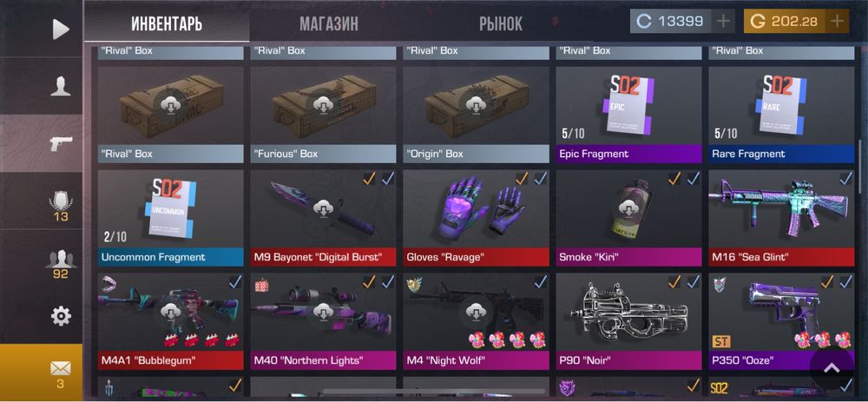Open the friends icon showing 92

(61, 264)
